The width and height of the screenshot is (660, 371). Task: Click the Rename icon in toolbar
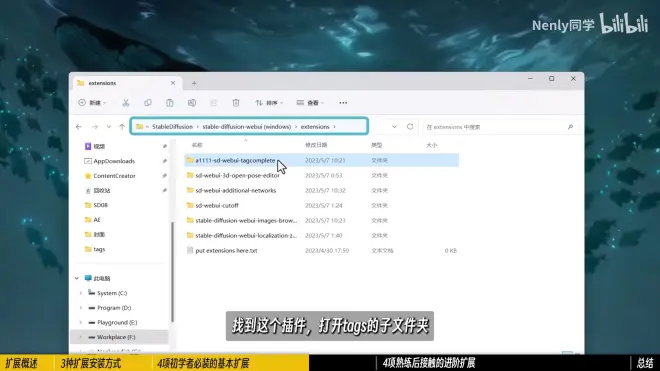coord(192,103)
